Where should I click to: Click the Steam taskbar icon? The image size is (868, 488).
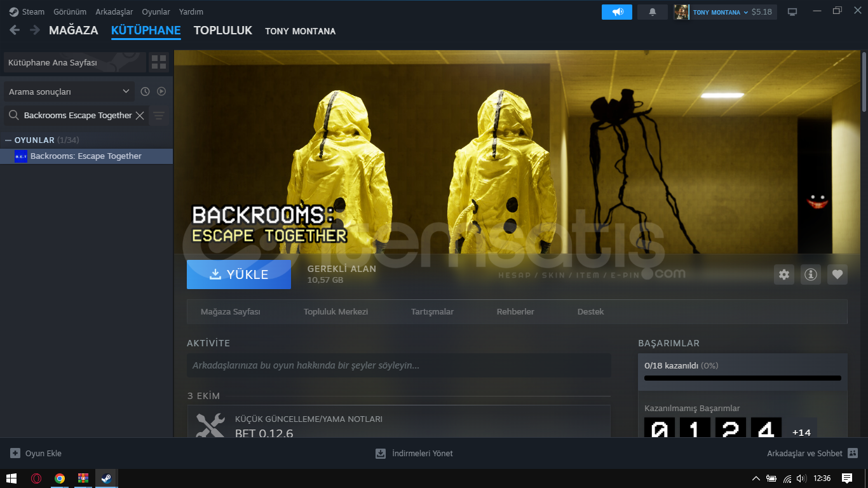(x=107, y=478)
